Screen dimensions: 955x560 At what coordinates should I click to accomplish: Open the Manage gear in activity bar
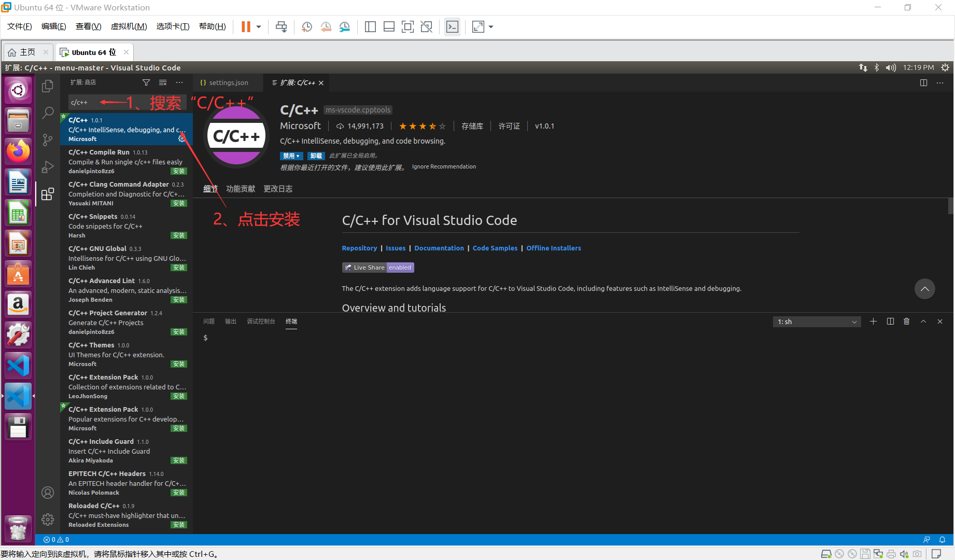click(x=48, y=519)
